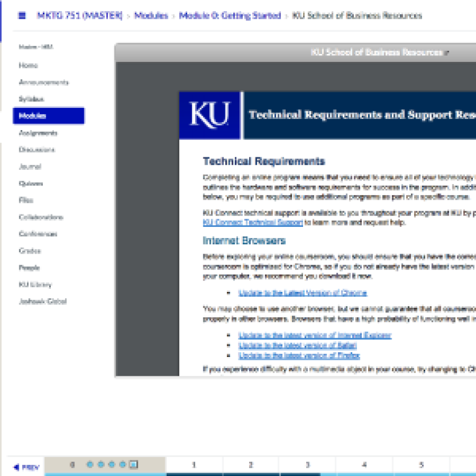Open the external-link icon beside the KU School of Business Resources title

pos(446,53)
